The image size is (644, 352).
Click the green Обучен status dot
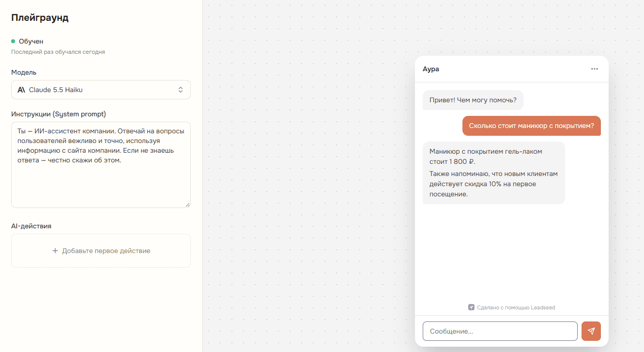pyautogui.click(x=13, y=41)
